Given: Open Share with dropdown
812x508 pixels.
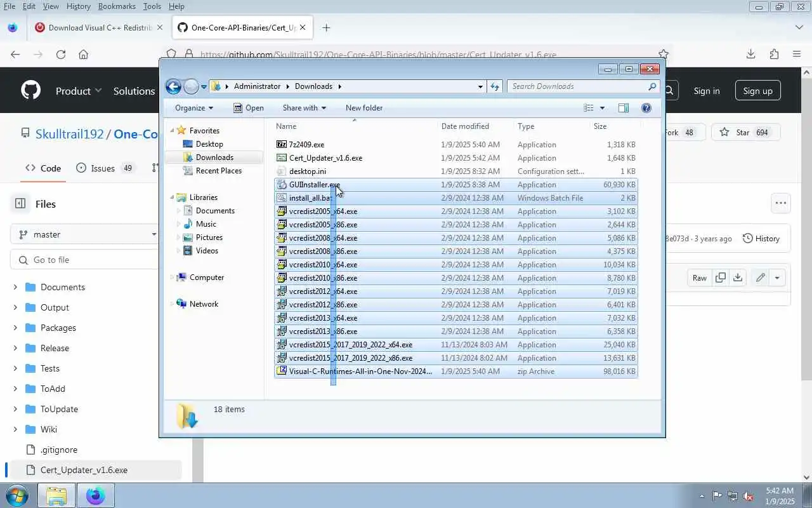Looking at the screenshot, I should click(x=304, y=108).
